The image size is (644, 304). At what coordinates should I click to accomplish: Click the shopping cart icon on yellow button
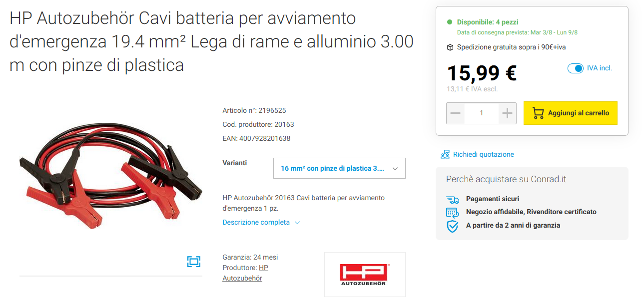point(538,113)
